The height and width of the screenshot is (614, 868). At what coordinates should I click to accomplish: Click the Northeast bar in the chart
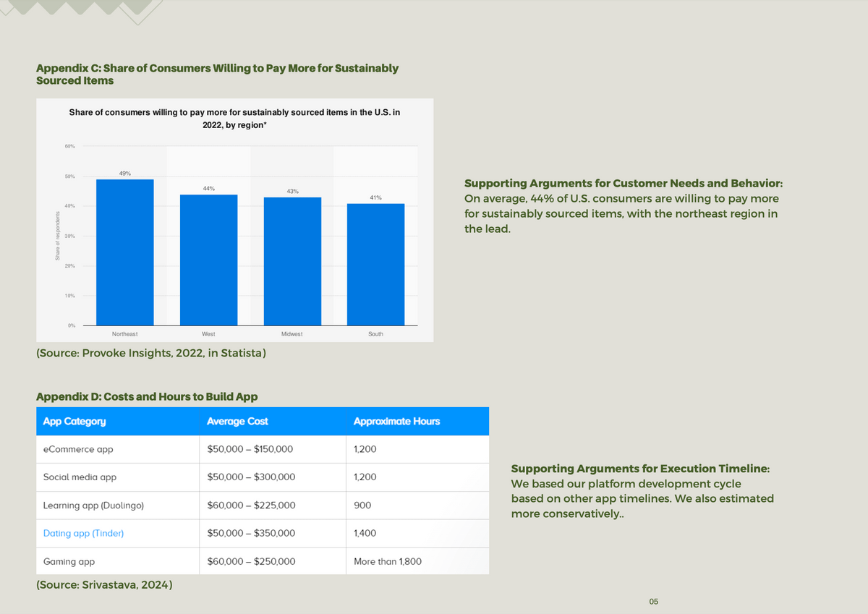point(125,252)
